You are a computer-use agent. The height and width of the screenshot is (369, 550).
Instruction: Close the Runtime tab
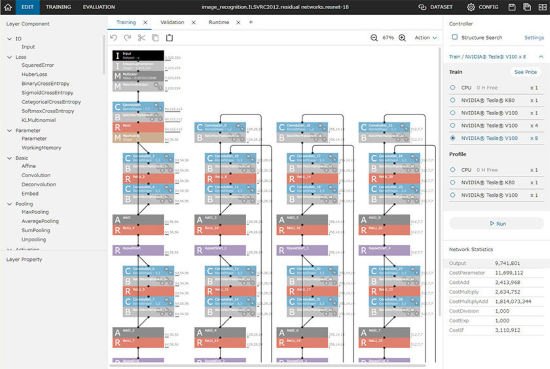pos(238,22)
